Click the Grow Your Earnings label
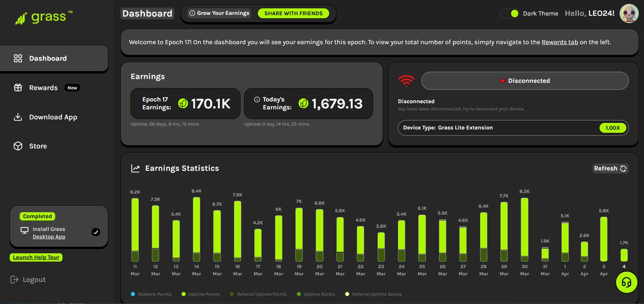 (223, 13)
